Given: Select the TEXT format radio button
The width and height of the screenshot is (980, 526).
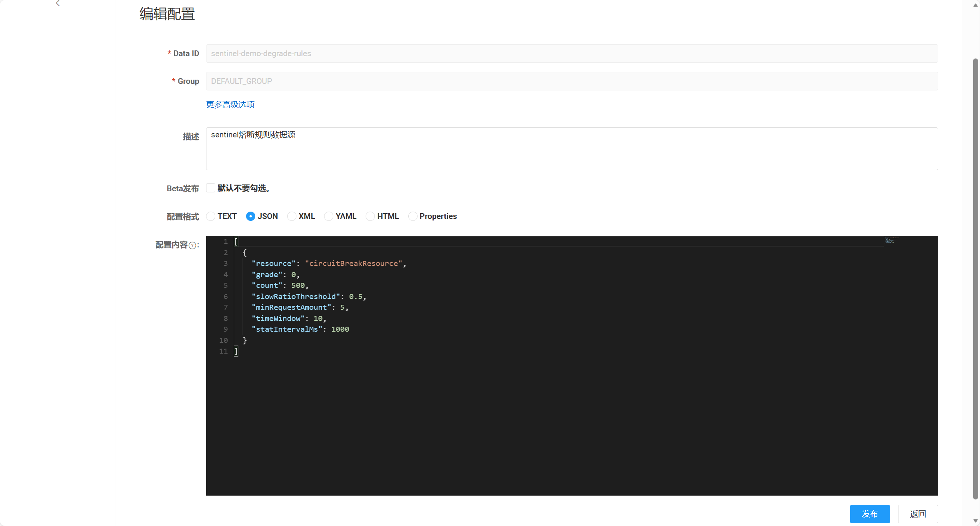Looking at the screenshot, I should click(211, 216).
